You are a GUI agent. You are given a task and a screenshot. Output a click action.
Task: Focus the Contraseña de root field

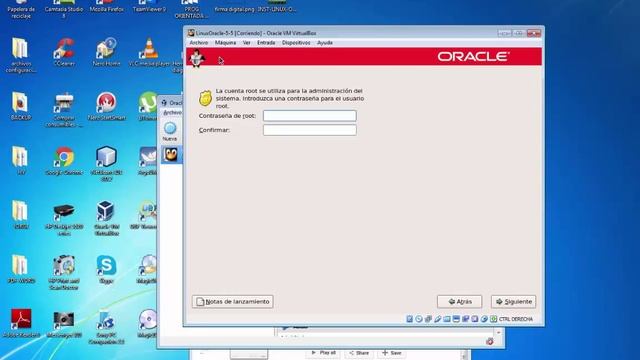pos(310,116)
